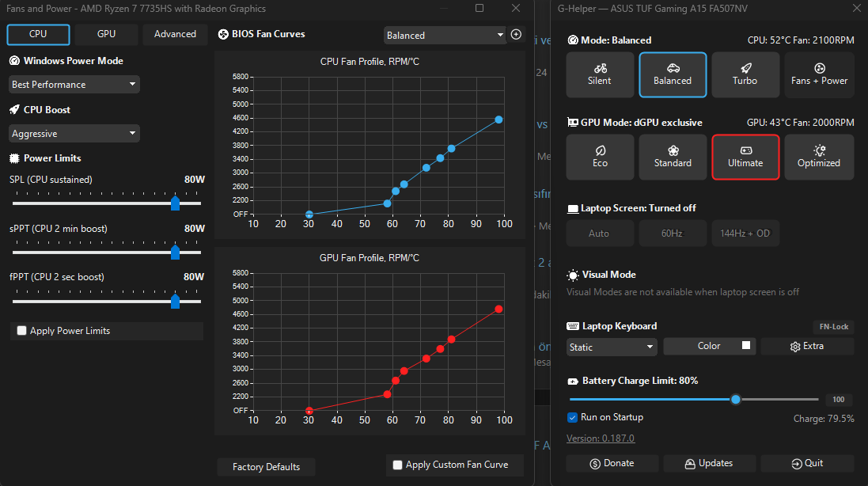Set laptop screen to 144Hz + OD

[745, 234]
